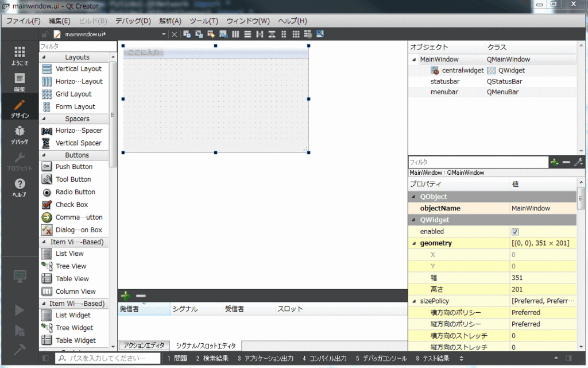The image size is (588, 368).
Task: Remove dynamic property with minus icon
Action: tap(566, 162)
